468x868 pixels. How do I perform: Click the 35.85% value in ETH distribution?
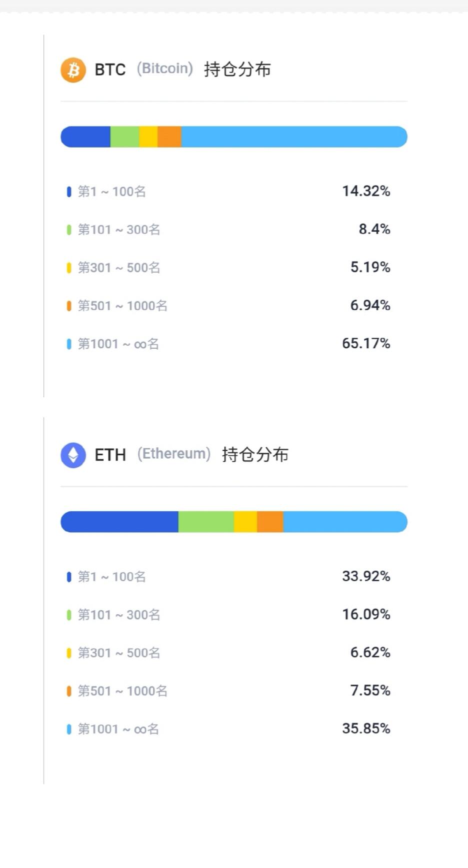coord(365,728)
